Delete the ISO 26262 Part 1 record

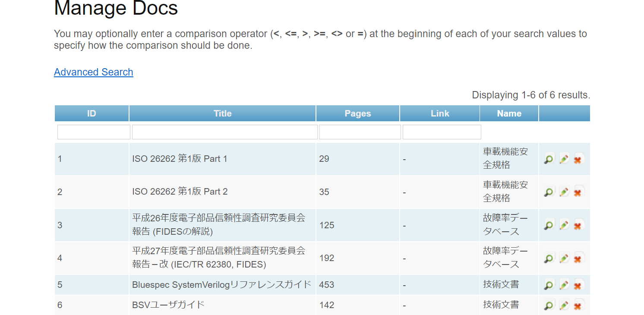tap(578, 159)
